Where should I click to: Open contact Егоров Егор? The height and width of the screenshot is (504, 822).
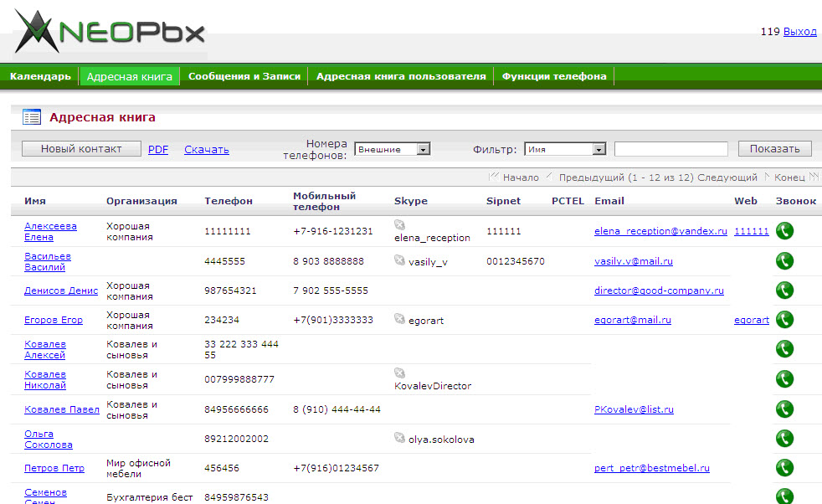[x=54, y=320]
